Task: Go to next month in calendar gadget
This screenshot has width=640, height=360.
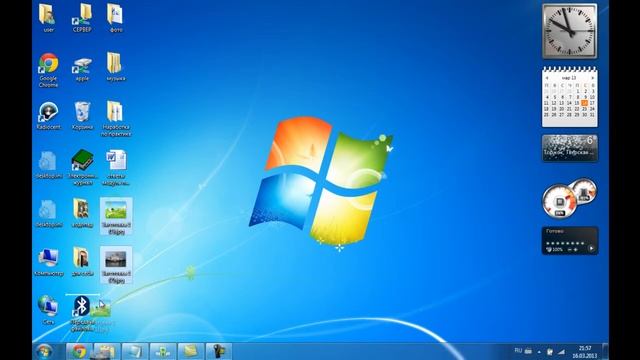Action: pyautogui.click(x=593, y=78)
